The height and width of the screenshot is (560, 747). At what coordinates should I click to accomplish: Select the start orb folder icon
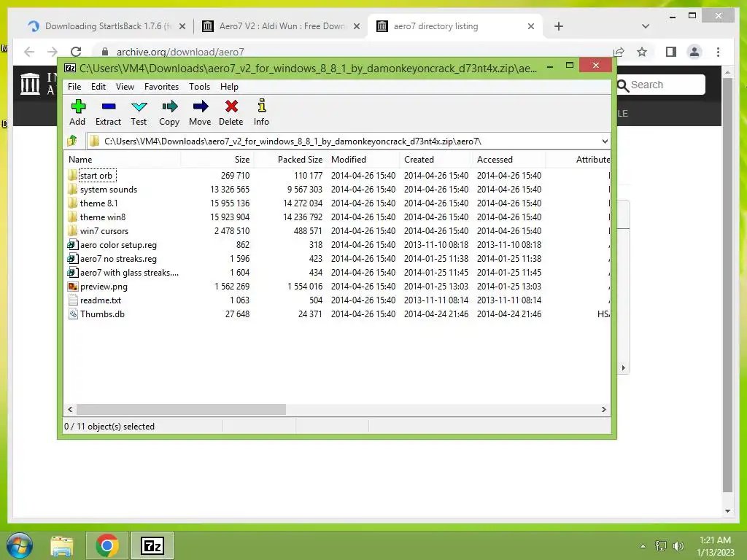pos(72,175)
